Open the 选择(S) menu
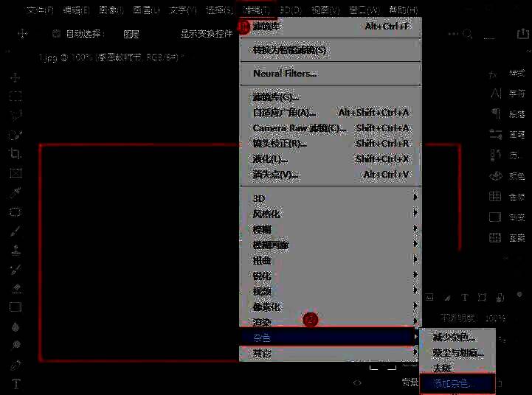 click(x=220, y=10)
